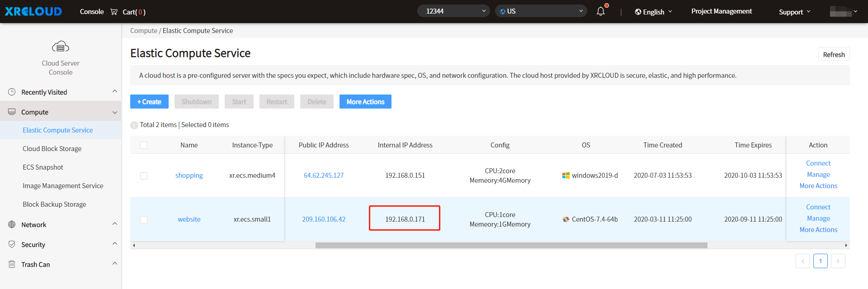
Task: Select the shopping instance checkbox
Action: coord(144,176)
